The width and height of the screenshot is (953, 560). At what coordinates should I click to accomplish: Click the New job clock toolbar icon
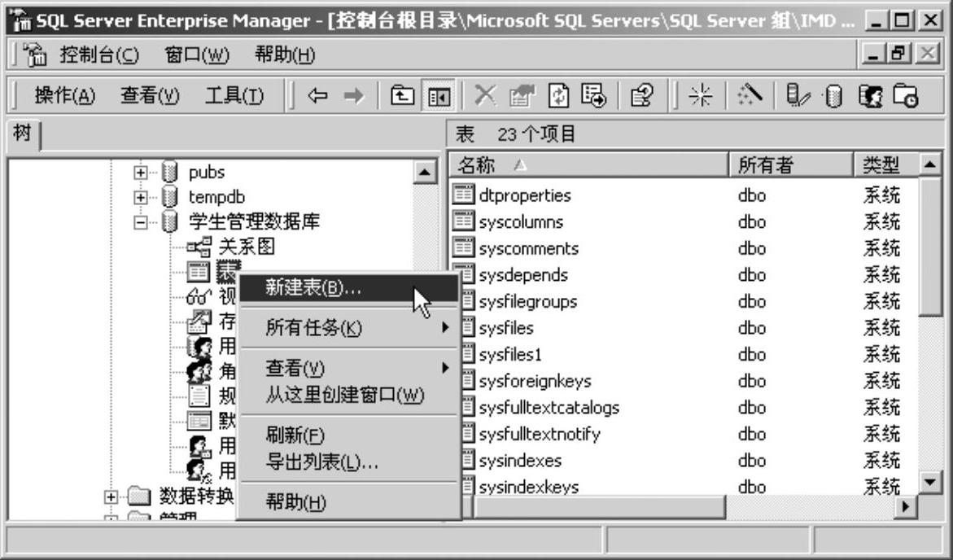coord(906,96)
